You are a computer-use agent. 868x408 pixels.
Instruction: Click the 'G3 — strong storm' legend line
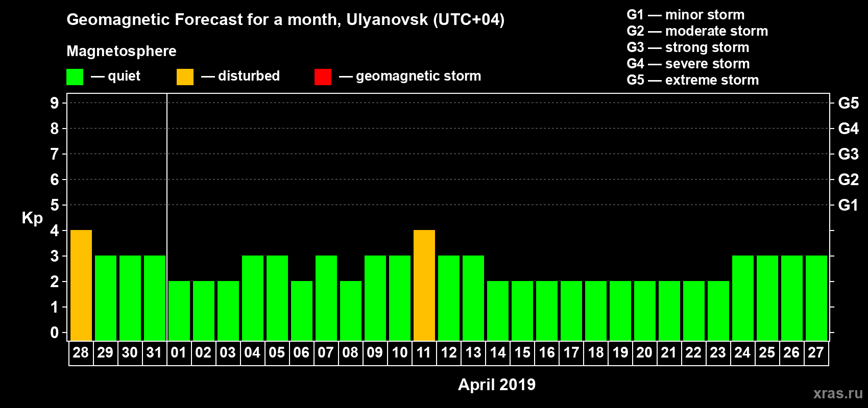[688, 47]
